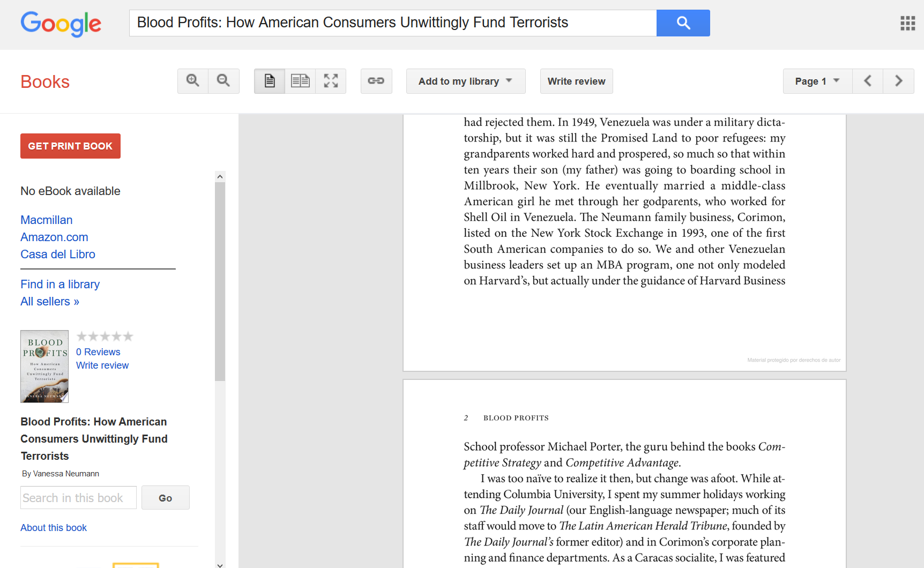Viewport: 924px width, 568px height.
Task: Click the sidebar scrollbar thumb
Action: tap(220, 281)
